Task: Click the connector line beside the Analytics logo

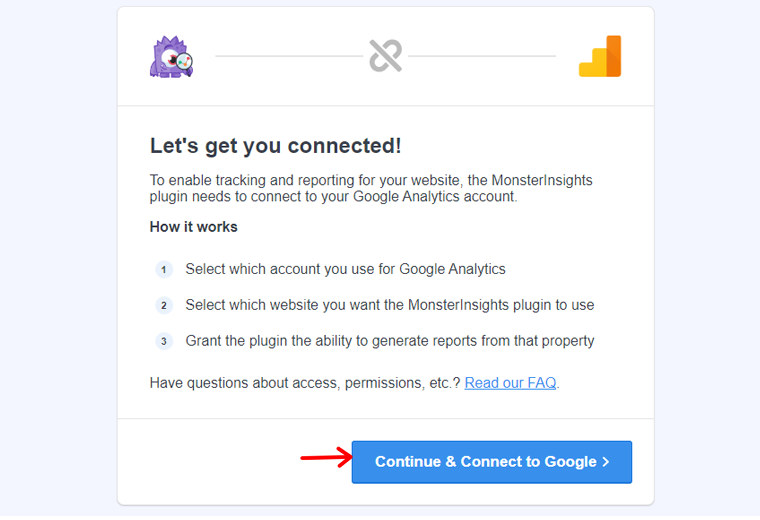Action: pos(482,56)
